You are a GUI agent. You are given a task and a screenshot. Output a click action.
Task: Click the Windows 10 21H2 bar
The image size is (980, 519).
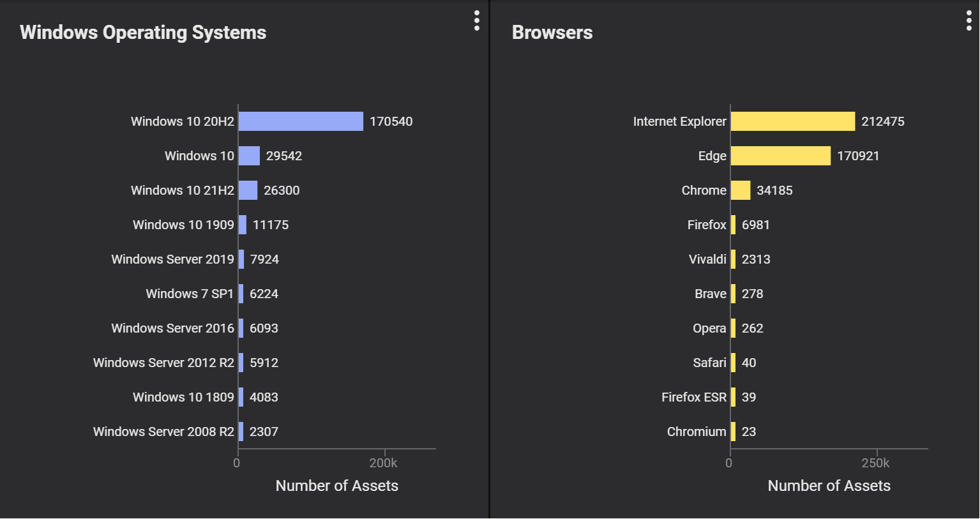(x=248, y=190)
